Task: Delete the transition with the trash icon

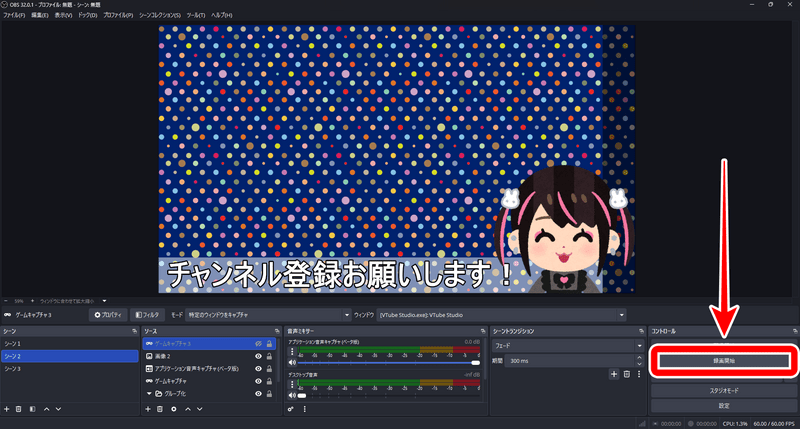Action: point(627,374)
